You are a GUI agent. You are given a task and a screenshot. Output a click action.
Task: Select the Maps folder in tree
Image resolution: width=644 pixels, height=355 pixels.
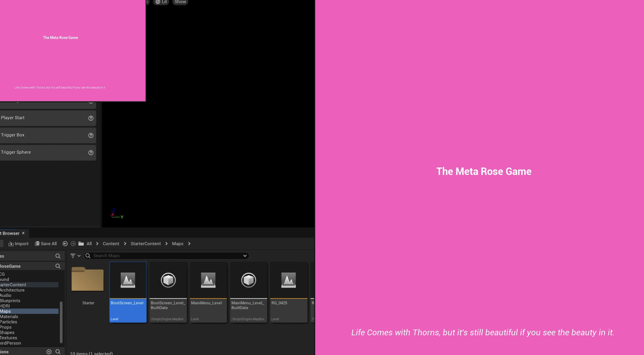click(29, 311)
